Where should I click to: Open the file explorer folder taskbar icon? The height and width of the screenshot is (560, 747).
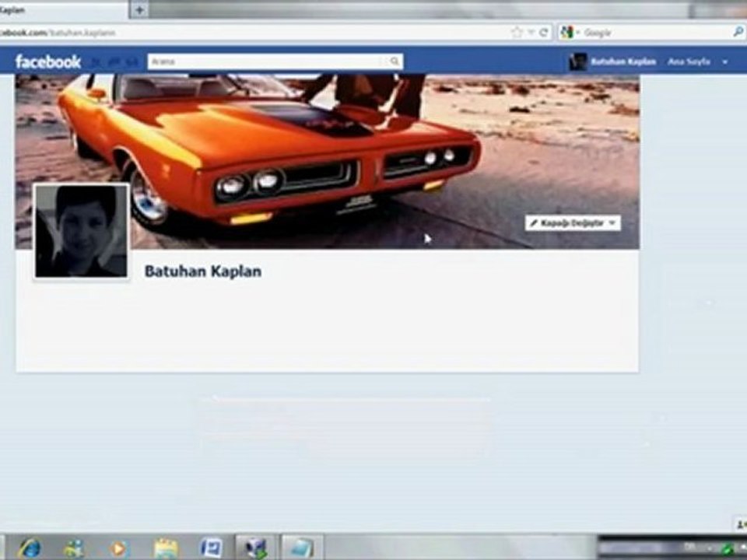coord(165,548)
